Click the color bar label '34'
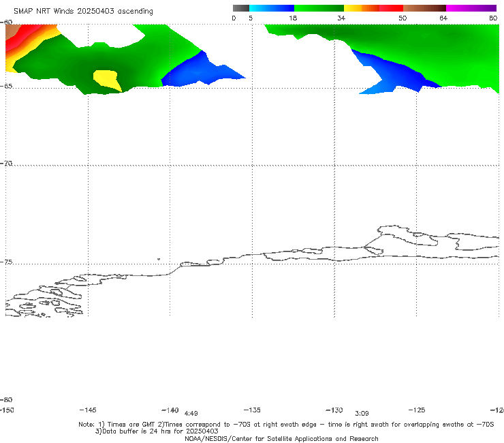The image size is (504, 443). 341,18
